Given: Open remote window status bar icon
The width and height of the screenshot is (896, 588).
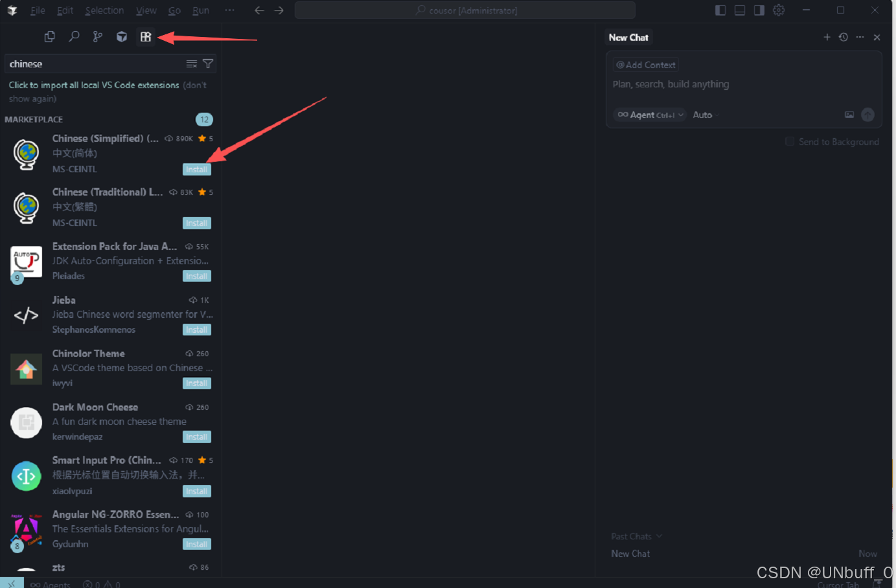Looking at the screenshot, I should coord(12,583).
